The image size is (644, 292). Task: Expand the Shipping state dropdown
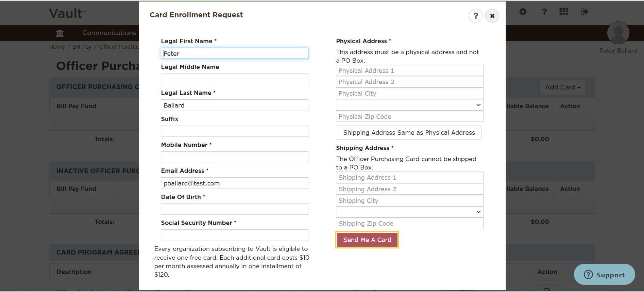(x=409, y=212)
